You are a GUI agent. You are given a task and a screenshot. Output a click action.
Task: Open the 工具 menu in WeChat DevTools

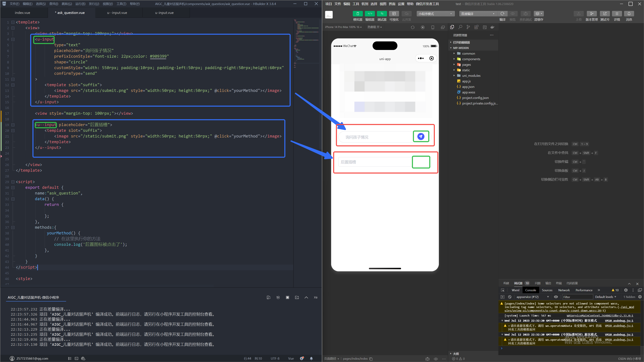click(356, 4)
